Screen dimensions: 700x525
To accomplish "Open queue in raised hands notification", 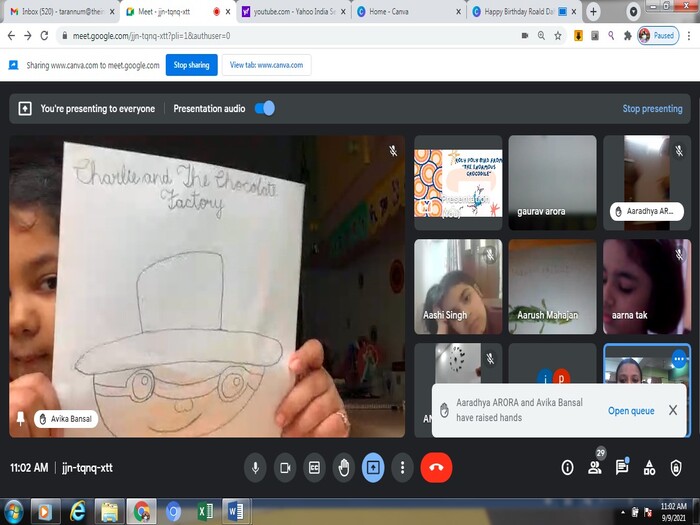I will 631,410.
